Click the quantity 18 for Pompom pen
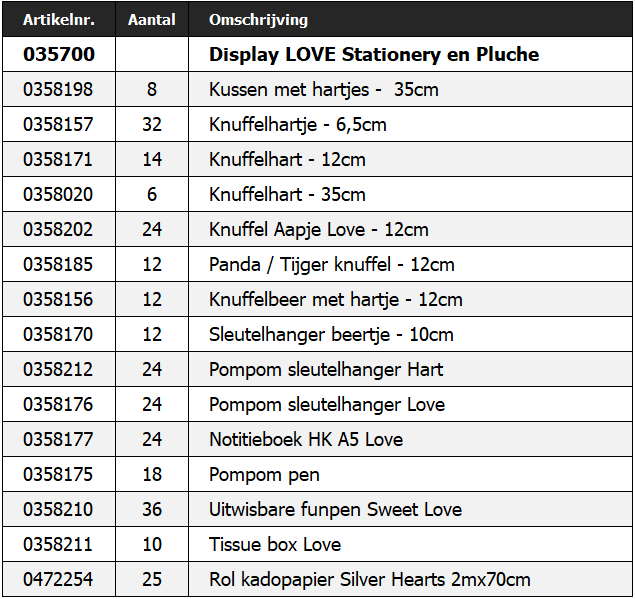The height and width of the screenshot is (599, 635). [152, 474]
